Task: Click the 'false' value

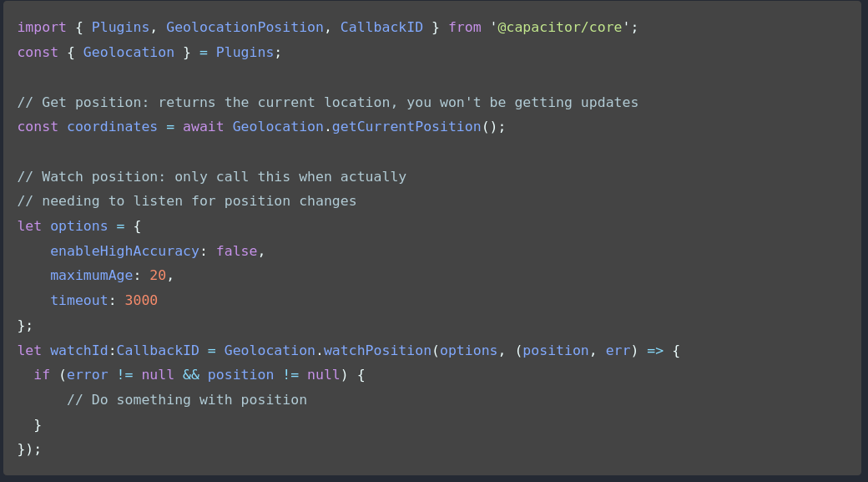Action: tap(236, 251)
